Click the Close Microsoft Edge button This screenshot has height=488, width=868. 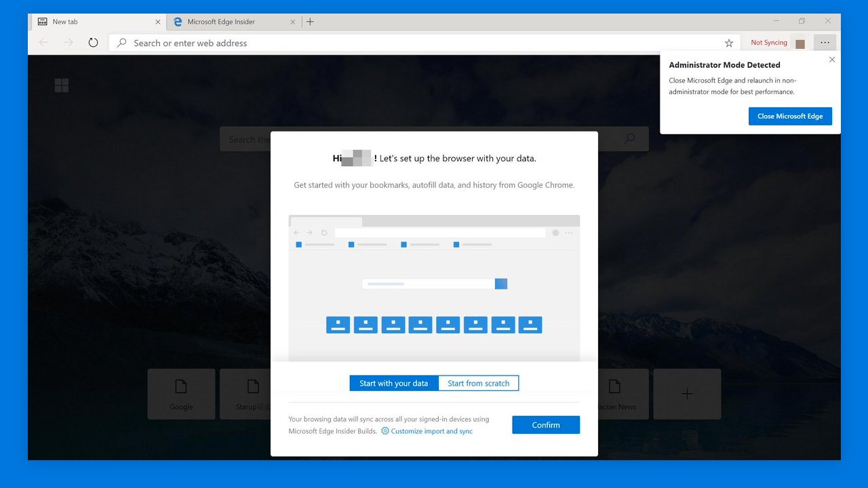tap(790, 116)
